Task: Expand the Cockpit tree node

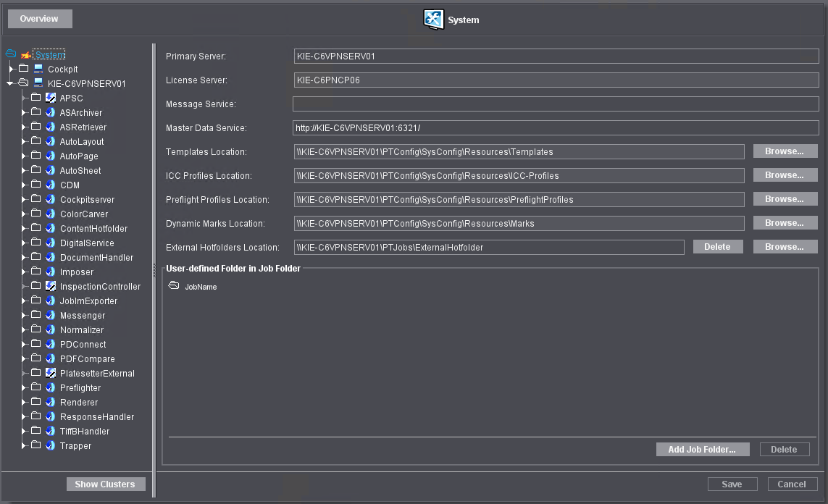Action: pyautogui.click(x=11, y=69)
